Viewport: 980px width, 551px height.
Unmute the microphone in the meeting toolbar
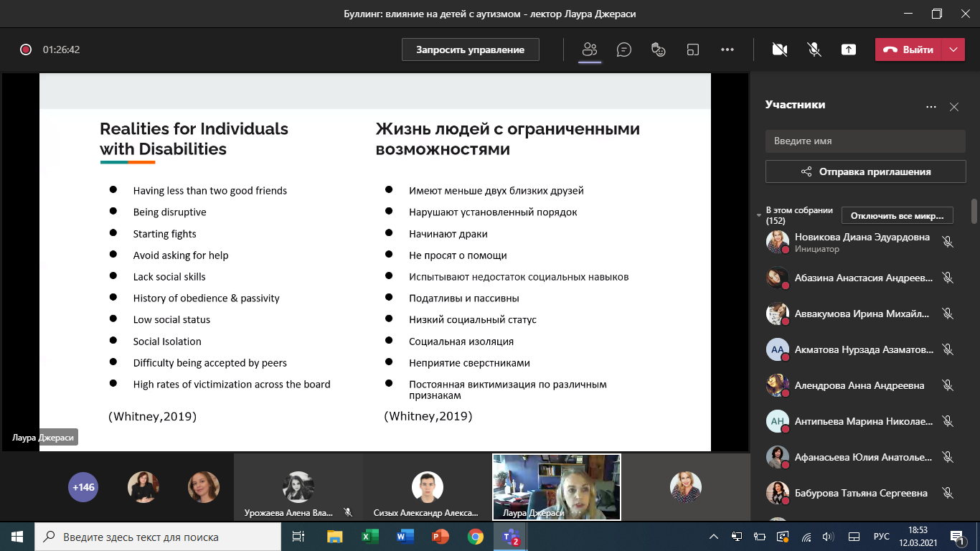pyautogui.click(x=814, y=50)
